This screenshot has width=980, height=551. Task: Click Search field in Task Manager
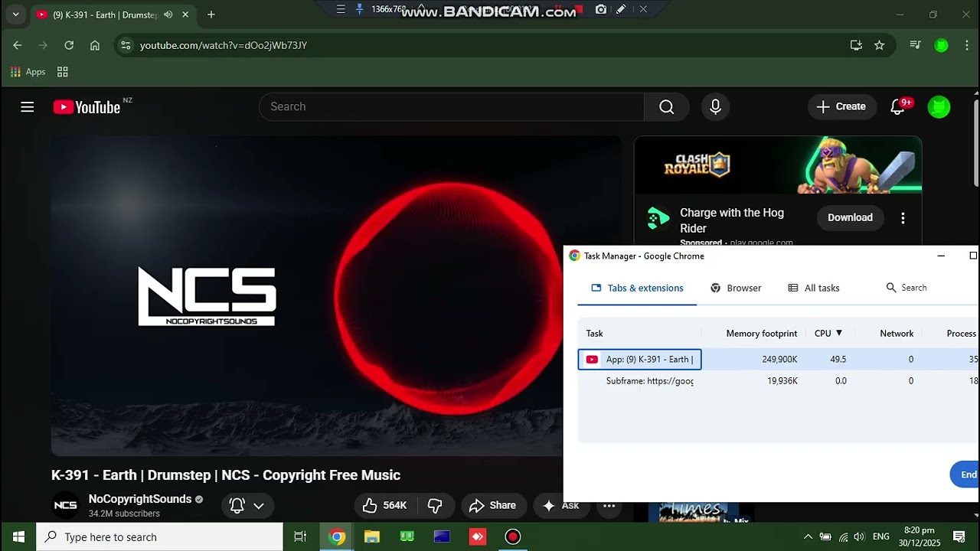(907, 288)
